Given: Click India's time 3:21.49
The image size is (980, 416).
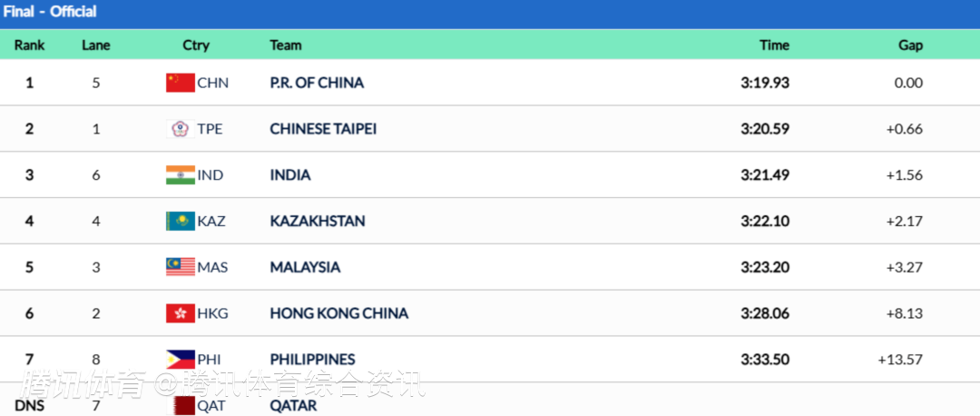Looking at the screenshot, I should click(765, 175).
